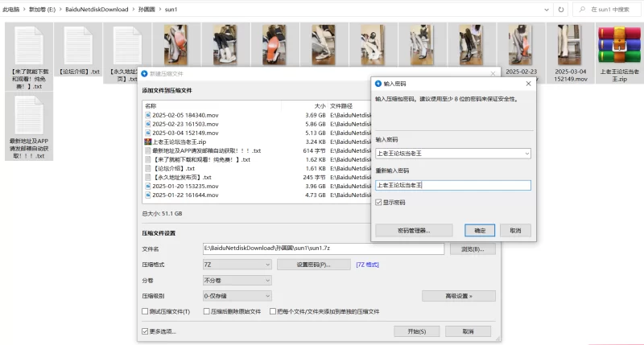Viewport: 644px width, 345px height.
Task: Click the file icon of 2025-01-20 153235.mov row
Action: [x=148, y=187]
